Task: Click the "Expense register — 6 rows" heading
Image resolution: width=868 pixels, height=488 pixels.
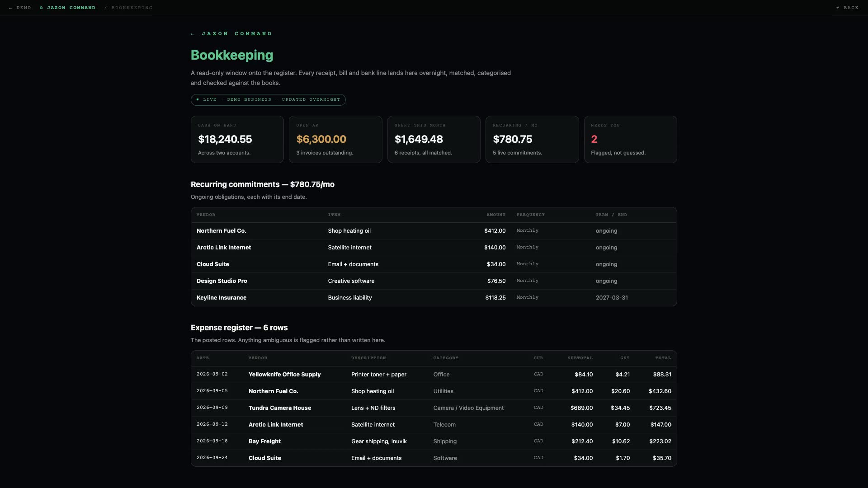Action: pos(239,328)
